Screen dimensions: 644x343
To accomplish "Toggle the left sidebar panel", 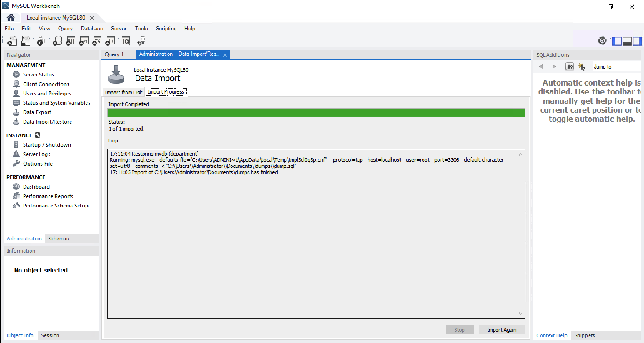I will (x=617, y=41).
